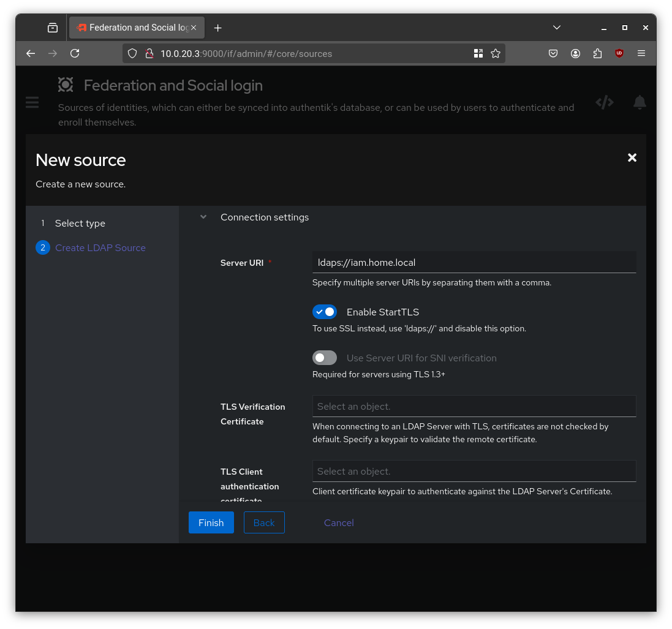
Task: Open the Firefox account icon
Action: point(576,53)
